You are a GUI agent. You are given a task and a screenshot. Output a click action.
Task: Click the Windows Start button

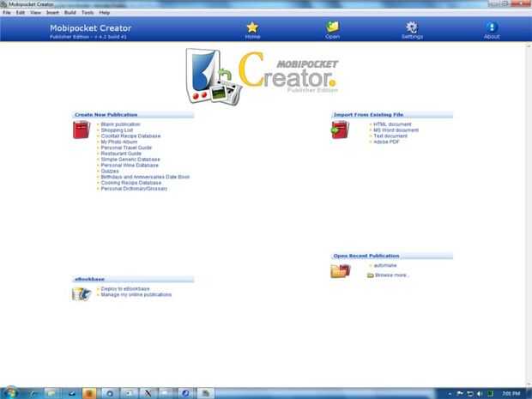(10, 393)
